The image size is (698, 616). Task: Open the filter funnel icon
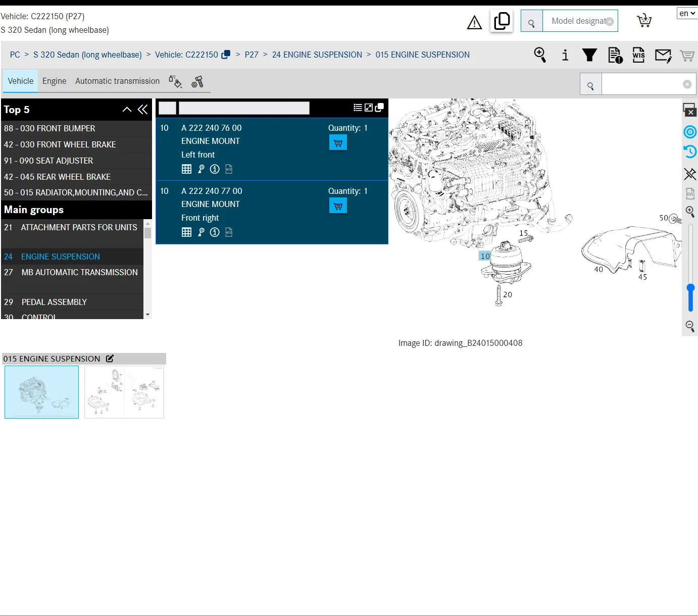(589, 55)
